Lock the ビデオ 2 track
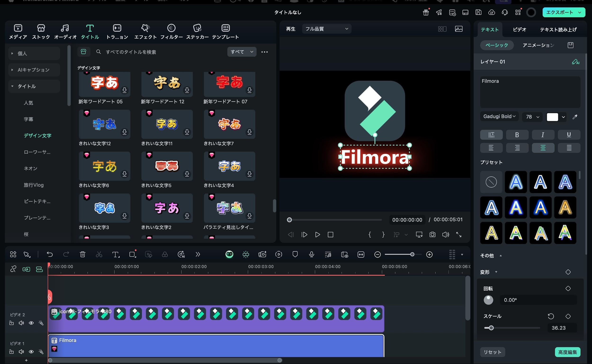Viewport: 592px width, 364px height. coord(11,323)
